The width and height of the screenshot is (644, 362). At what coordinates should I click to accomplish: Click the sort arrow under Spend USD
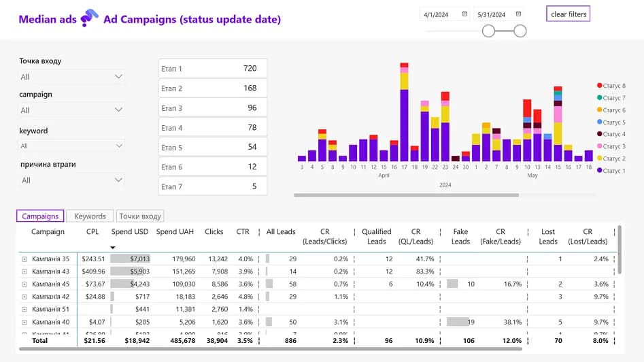click(x=113, y=248)
